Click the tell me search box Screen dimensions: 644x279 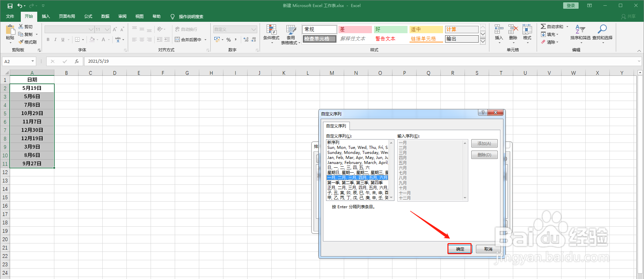pos(191,16)
